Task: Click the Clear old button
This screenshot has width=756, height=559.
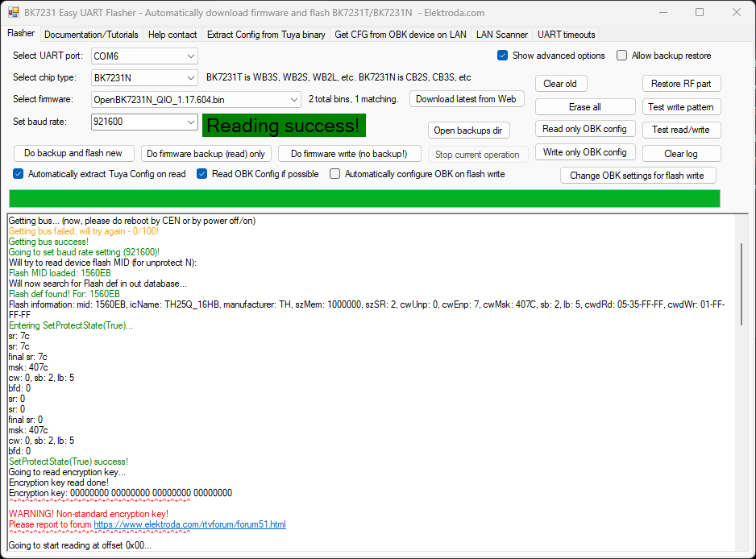Action: 560,84
